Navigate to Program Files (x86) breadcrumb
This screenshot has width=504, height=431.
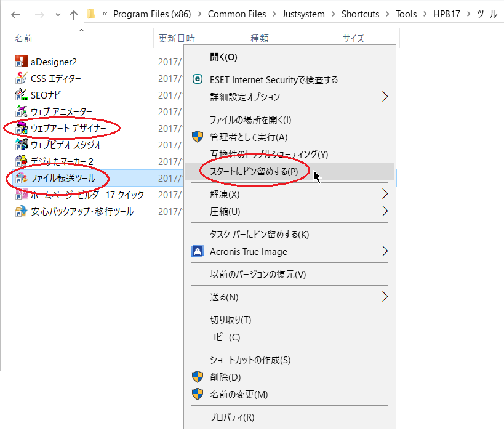tap(152, 14)
